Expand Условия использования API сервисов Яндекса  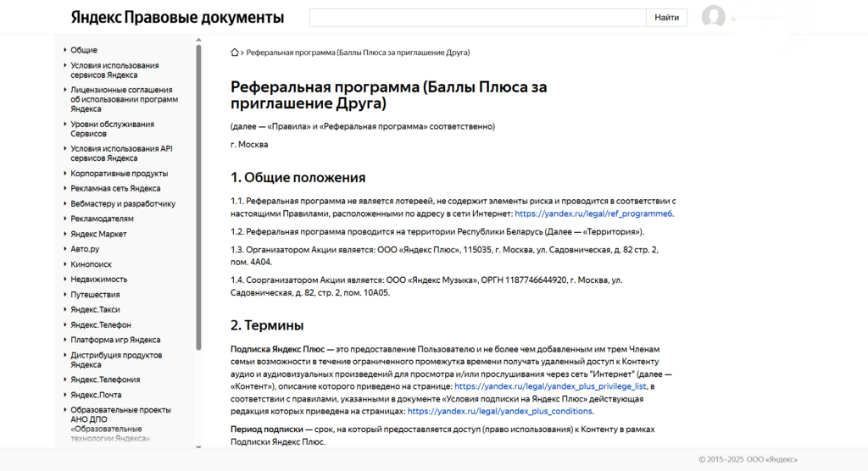121,153
